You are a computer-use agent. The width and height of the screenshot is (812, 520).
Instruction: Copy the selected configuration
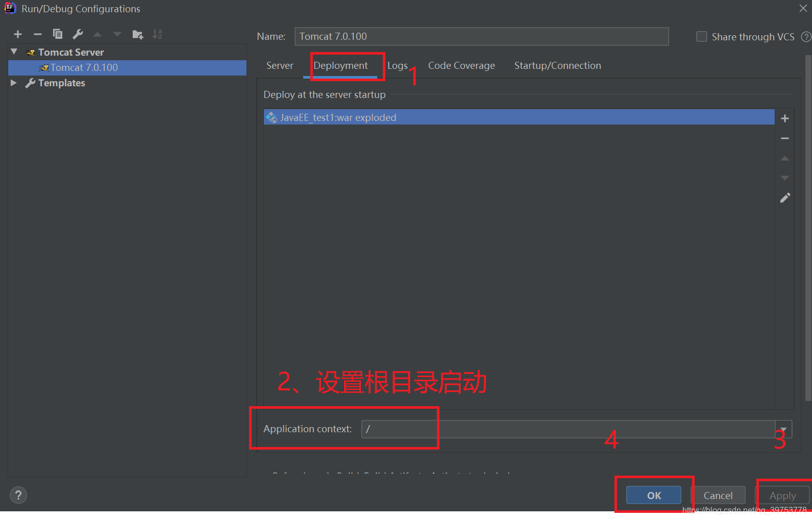[58, 34]
